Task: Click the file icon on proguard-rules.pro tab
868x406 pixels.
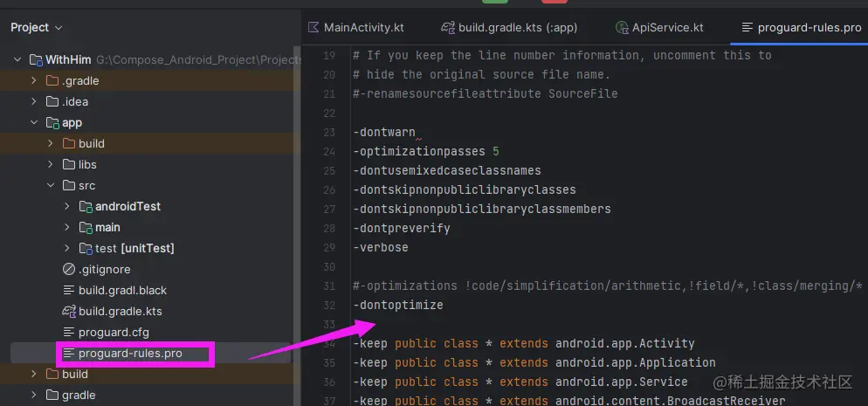Action: coord(747,27)
